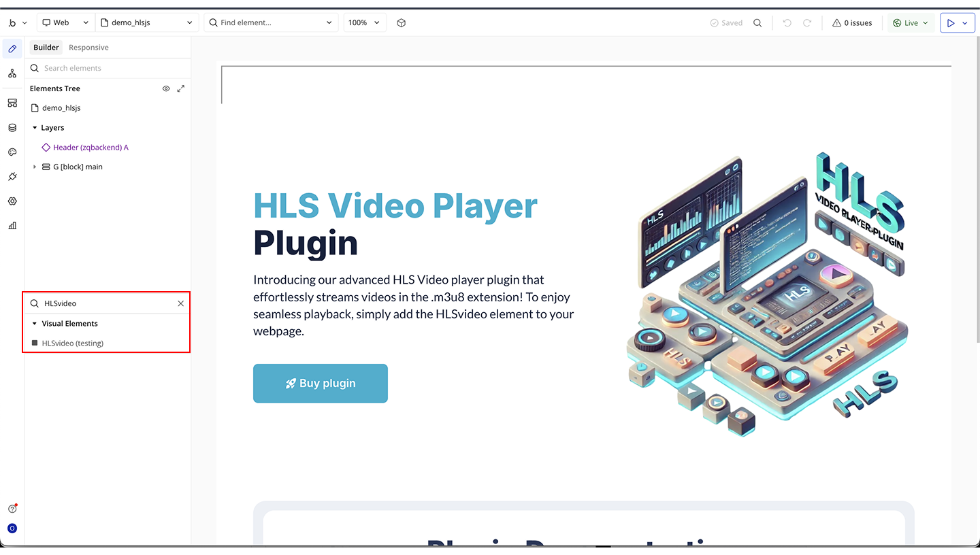
Task: Open the Plugins tab plug icon
Action: coord(12,176)
